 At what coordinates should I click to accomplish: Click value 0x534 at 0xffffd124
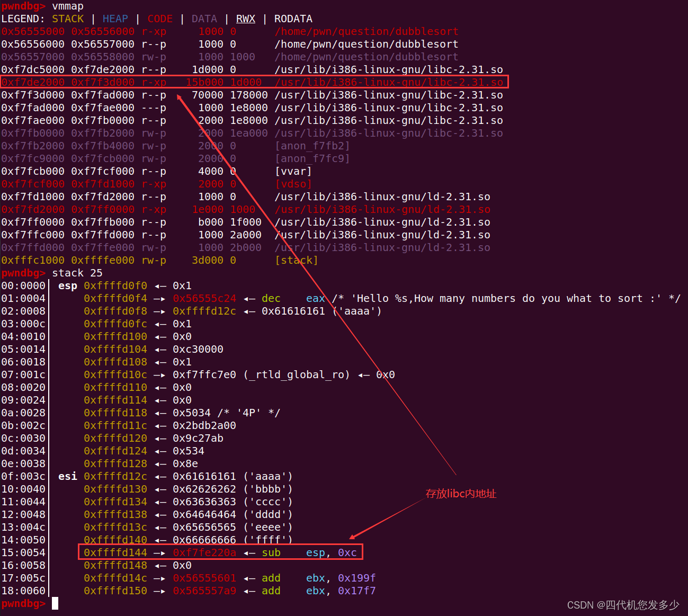[189, 451]
